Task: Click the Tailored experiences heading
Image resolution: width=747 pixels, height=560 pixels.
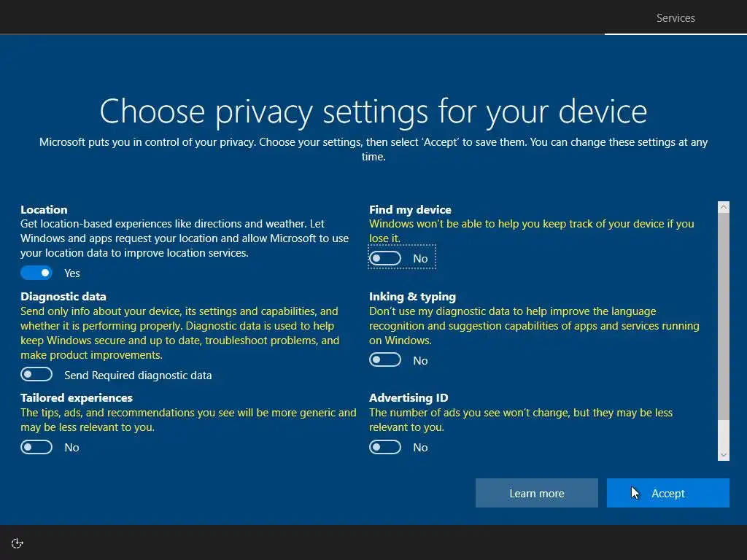Action: coord(76,397)
